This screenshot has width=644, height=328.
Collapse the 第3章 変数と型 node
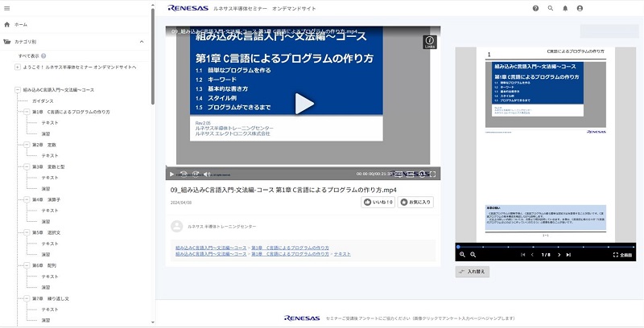pyautogui.click(x=27, y=166)
